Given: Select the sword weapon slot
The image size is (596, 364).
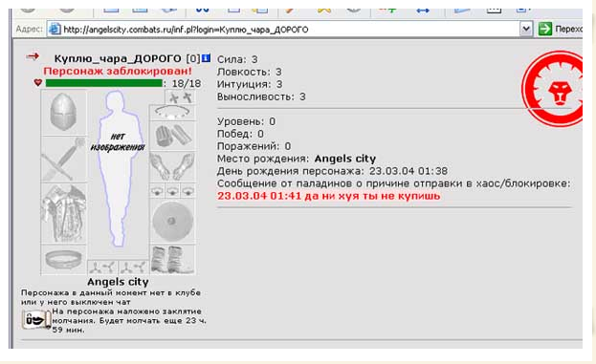Looking at the screenshot, I should (63, 159).
